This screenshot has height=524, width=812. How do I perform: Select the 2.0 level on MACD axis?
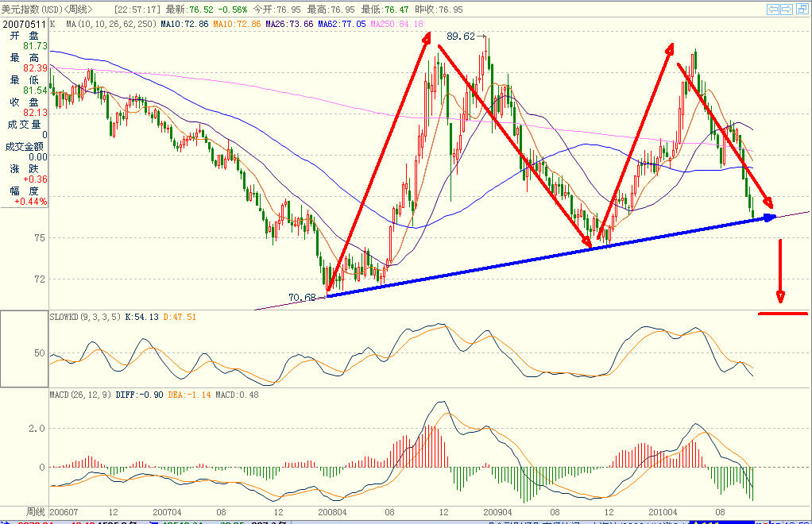pos(37,428)
